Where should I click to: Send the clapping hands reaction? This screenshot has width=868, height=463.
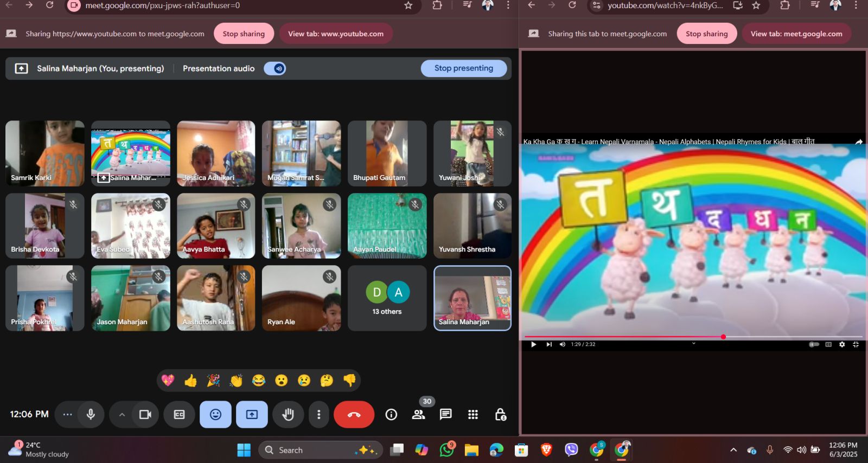[236, 381]
